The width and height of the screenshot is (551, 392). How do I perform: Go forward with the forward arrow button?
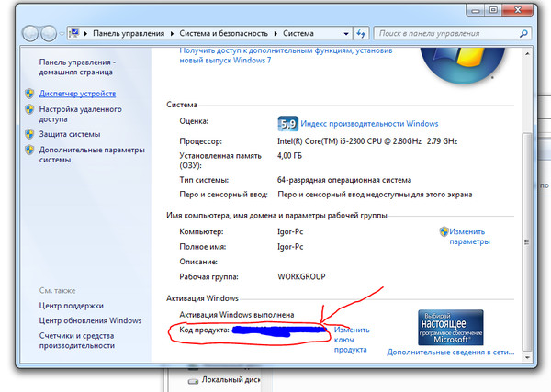coord(49,34)
